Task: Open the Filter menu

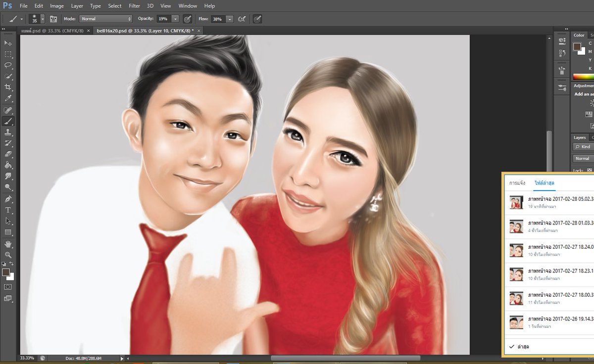Action: tap(134, 6)
